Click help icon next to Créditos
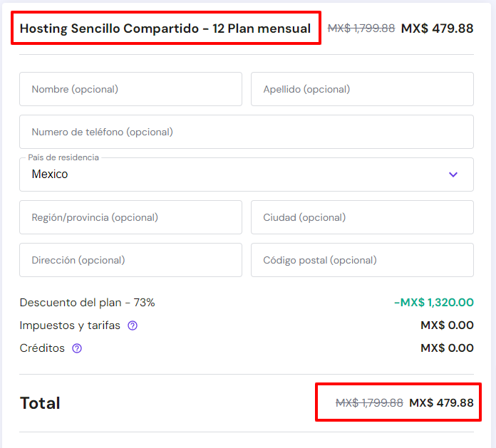This screenshot has width=496, height=448. click(x=77, y=348)
